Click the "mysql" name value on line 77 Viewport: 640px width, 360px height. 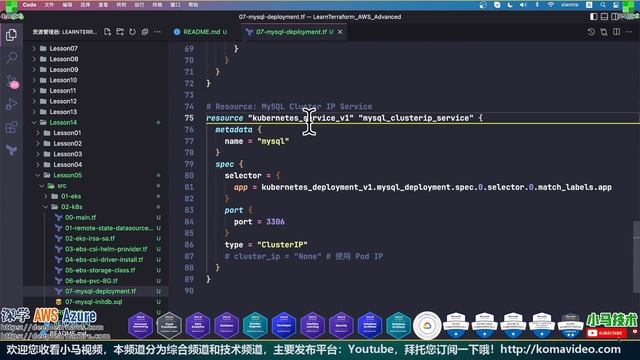pyautogui.click(x=273, y=141)
